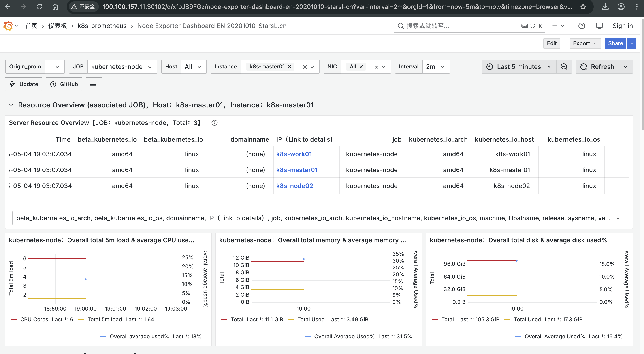Zoom out time range magnifier icon

click(564, 67)
